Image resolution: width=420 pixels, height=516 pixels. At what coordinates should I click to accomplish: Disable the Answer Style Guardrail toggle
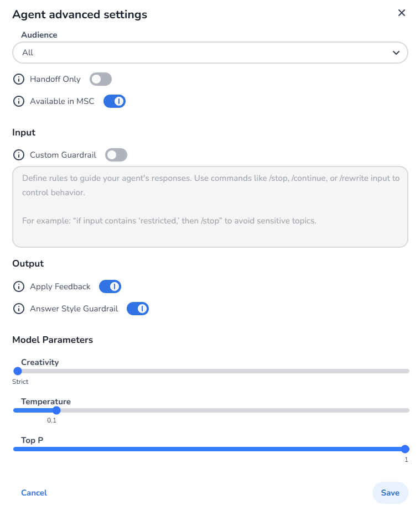138,309
